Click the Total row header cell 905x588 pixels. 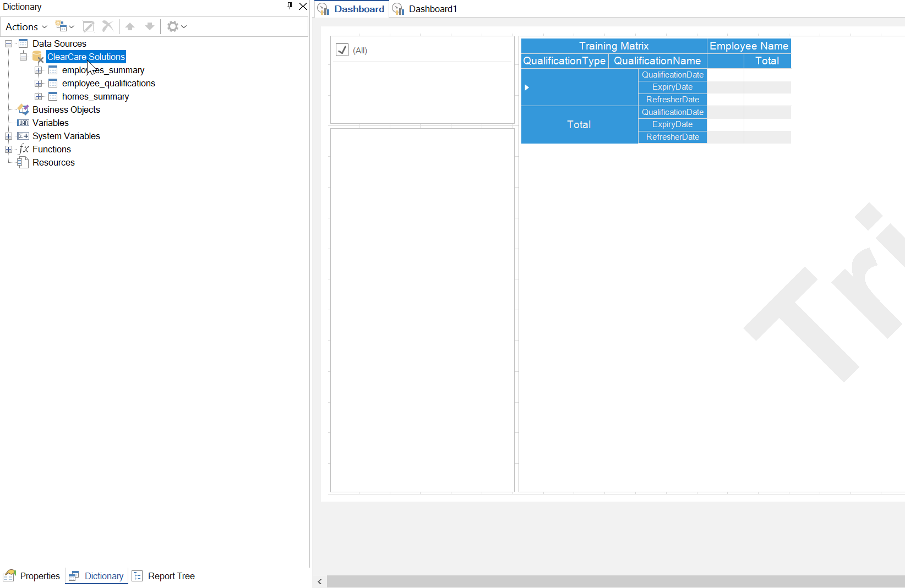coord(579,125)
